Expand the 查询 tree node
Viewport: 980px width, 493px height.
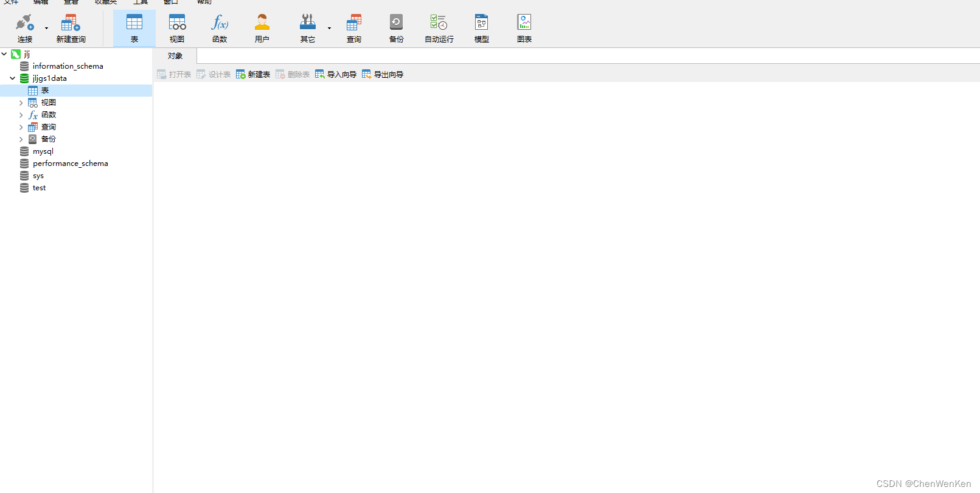pos(21,127)
